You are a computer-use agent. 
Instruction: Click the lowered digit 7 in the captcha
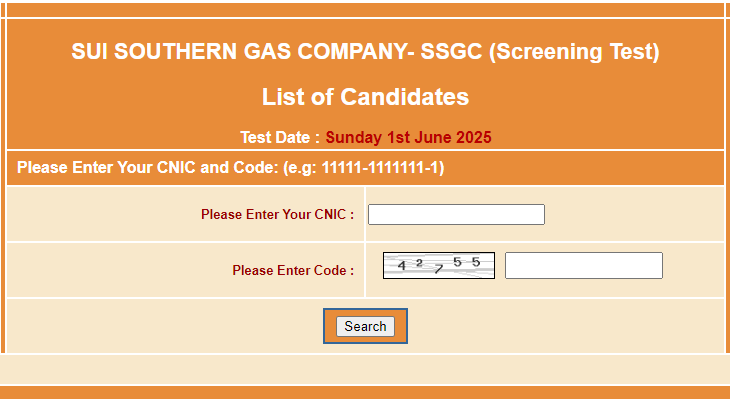coord(438,269)
